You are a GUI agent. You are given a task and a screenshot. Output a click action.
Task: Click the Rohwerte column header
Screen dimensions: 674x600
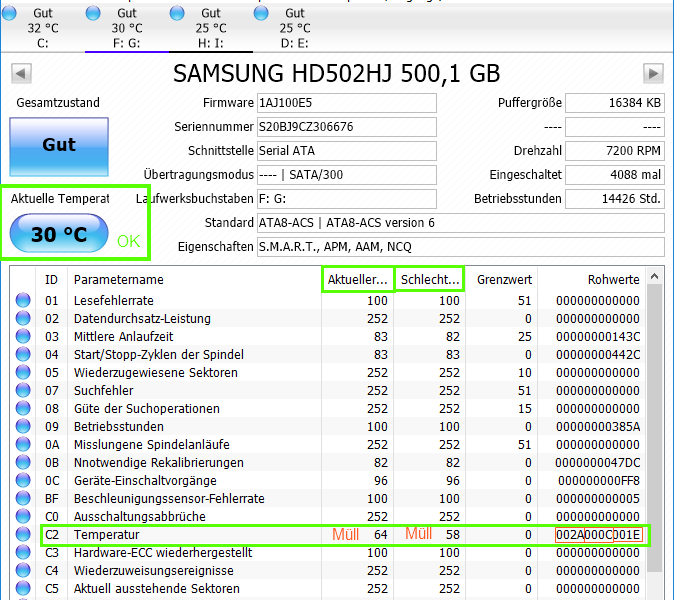pyautogui.click(x=592, y=280)
